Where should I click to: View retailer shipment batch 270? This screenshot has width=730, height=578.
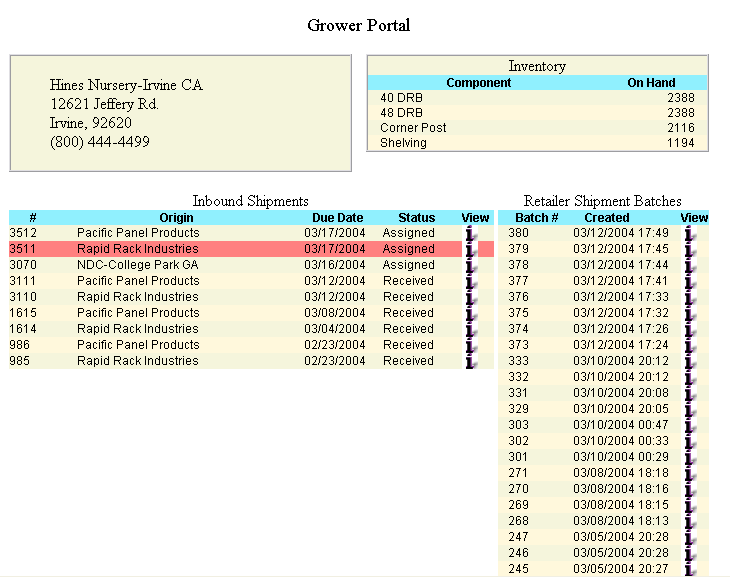coord(690,489)
